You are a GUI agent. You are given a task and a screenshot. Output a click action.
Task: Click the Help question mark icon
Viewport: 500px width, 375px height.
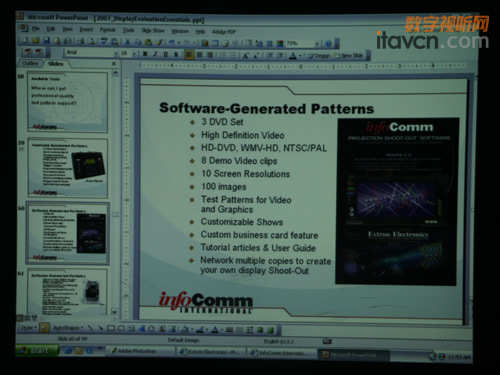(x=328, y=44)
